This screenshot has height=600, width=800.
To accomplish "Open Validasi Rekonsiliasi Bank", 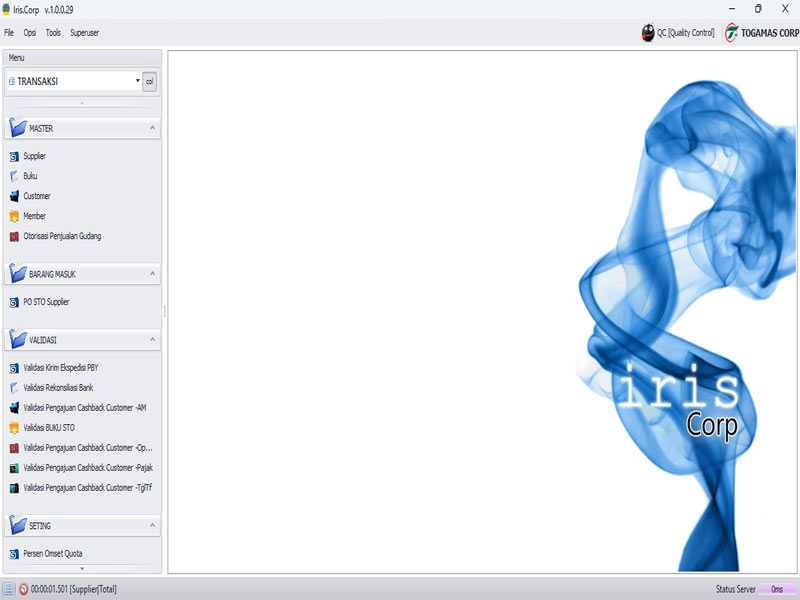I will [57, 388].
